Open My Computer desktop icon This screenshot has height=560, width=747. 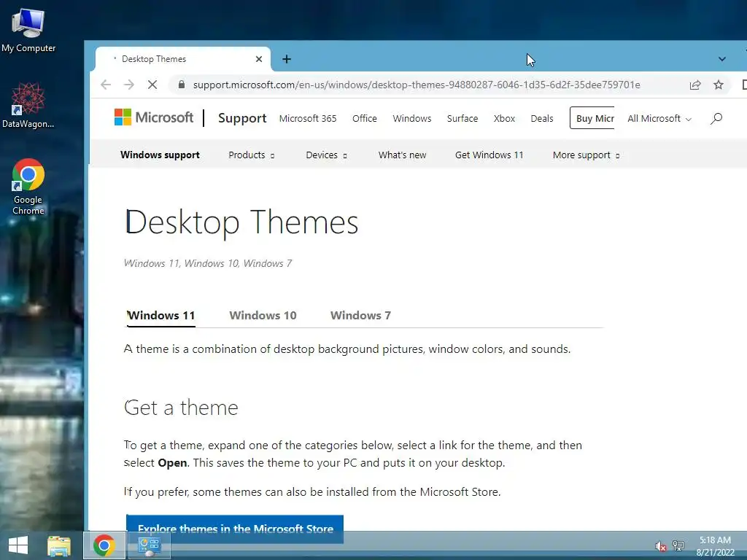pyautogui.click(x=28, y=29)
